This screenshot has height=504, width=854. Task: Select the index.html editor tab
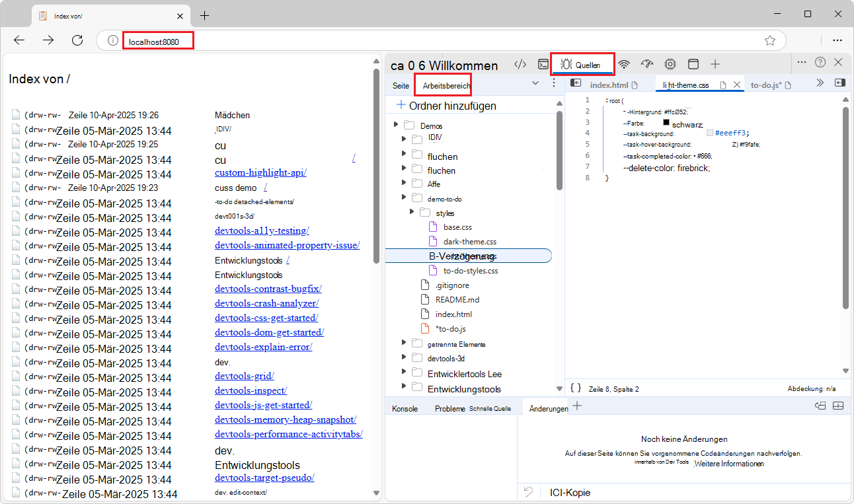[609, 85]
